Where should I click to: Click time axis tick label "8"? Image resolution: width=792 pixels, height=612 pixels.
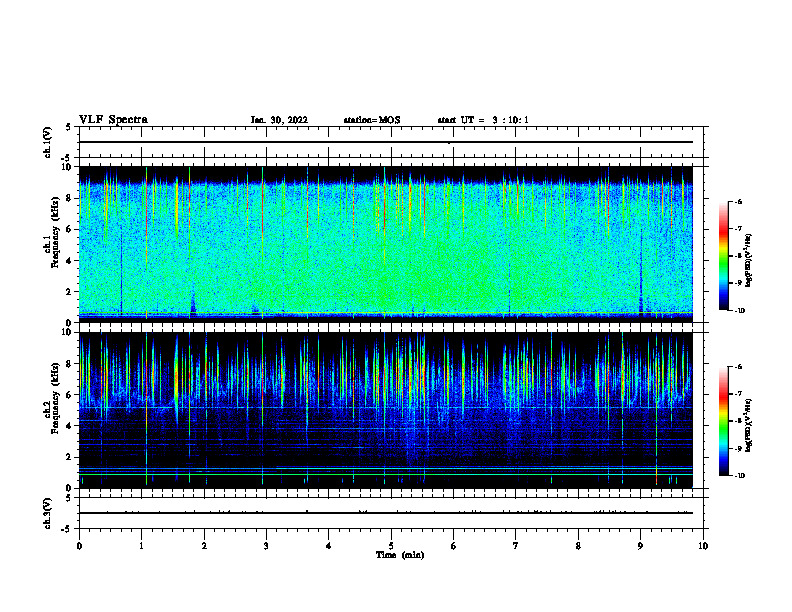tap(578, 546)
